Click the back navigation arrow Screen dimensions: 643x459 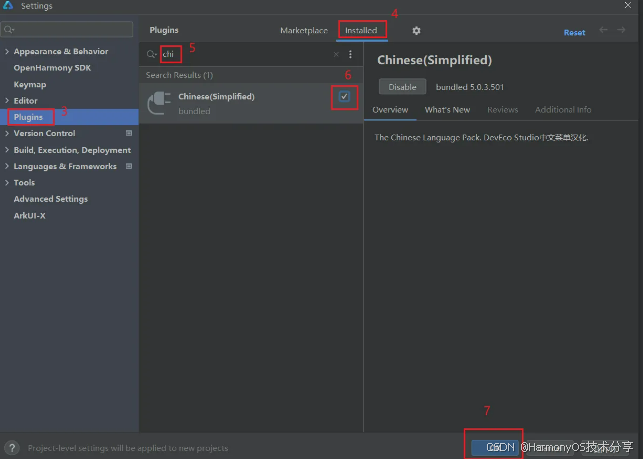(x=603, y=30)
